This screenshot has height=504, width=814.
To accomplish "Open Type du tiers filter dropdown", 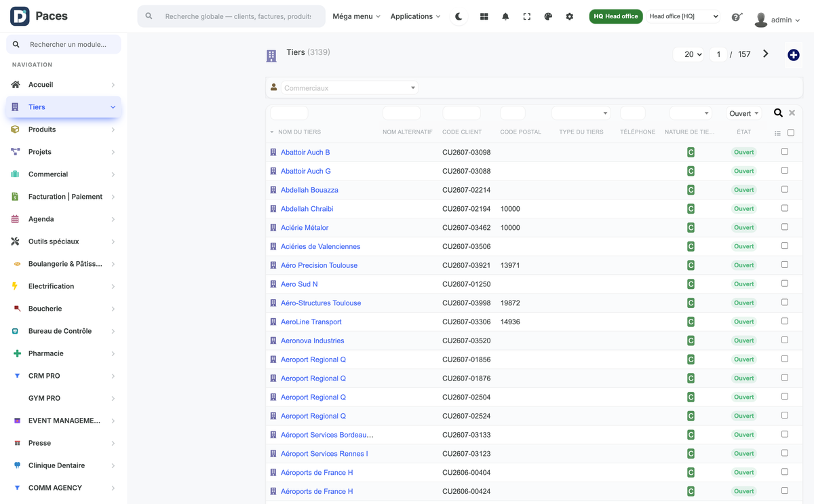I will coord(581,113).
